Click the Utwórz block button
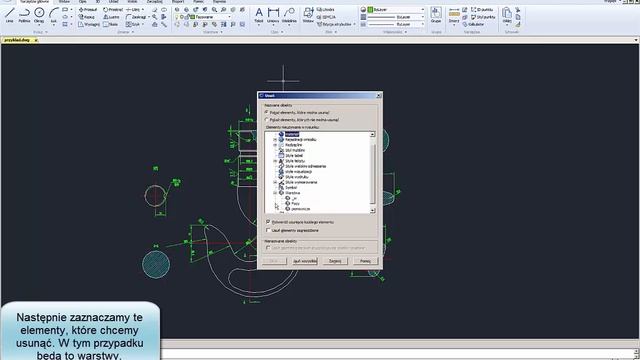This screenshot has width=640, height=360. pos(326,9)
